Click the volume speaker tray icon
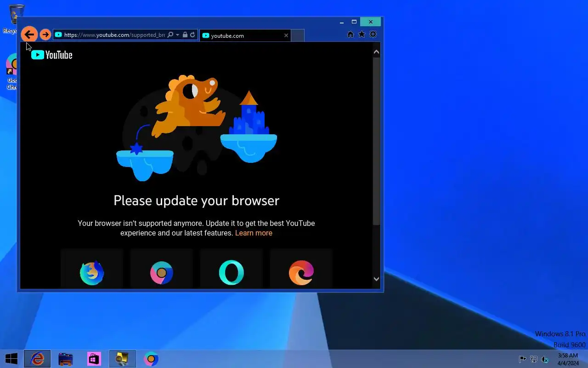The image size is (588, 368). click(x=545, y=359)
